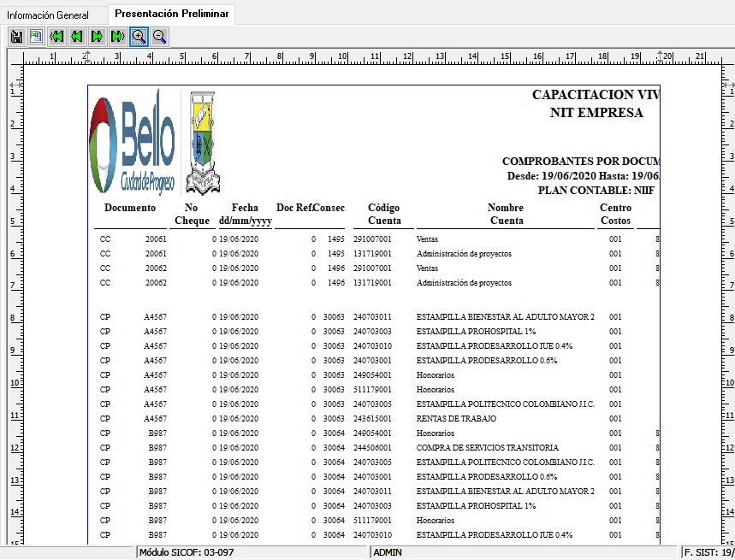Select the Presentación Preliminar tab
Viewport: 735px width, 560px height.
click(x=171, y=14)
